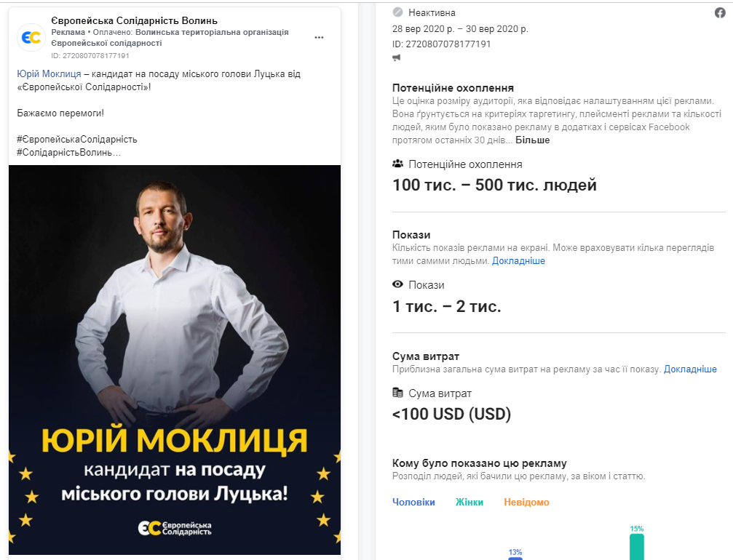Open the Європейська Солідарність Волинь page name
The image size is (733, 560).
click(135, 20)
